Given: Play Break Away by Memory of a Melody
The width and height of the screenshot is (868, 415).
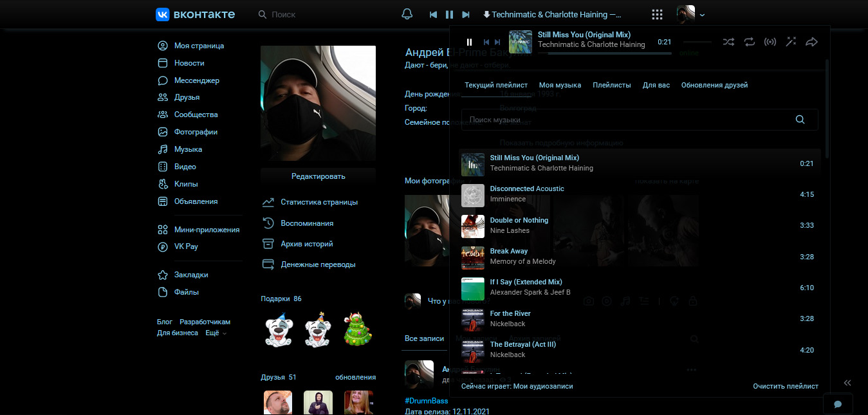Looking at the screenshot, I should 640,256.
